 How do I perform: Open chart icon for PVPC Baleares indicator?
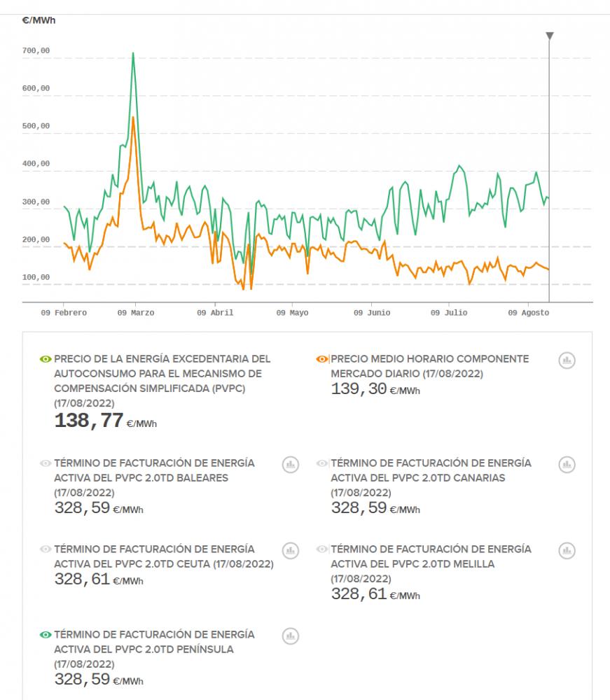click(290, 465)
